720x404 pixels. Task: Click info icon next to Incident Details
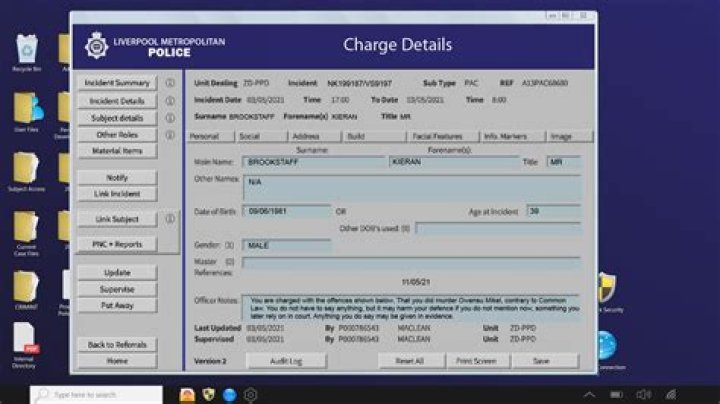tap(170, 101)
